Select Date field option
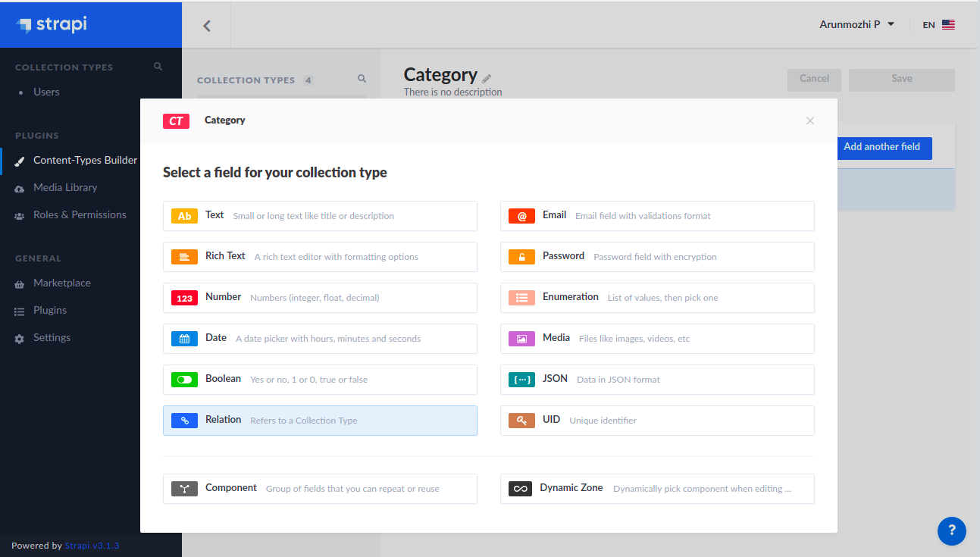This screenshot has width=980, height=557. (x=320, y=339)
